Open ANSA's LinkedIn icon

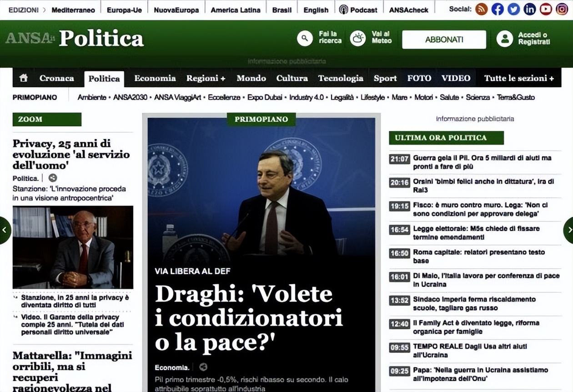click(x=530, y=9)
